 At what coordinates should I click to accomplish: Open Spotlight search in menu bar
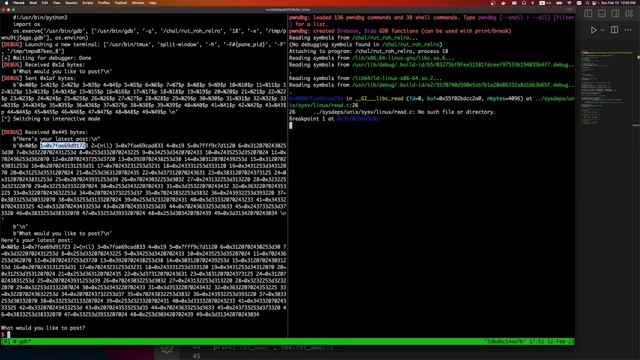click(x=587, y=3)
